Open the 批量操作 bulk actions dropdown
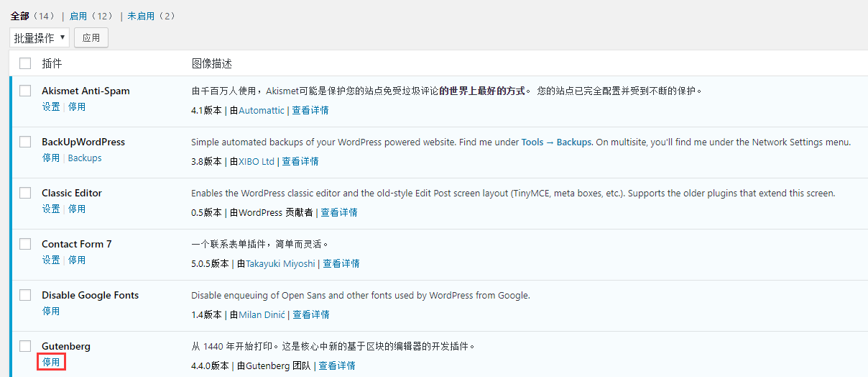The image size is (868, 377). click(x=40, y=37)
